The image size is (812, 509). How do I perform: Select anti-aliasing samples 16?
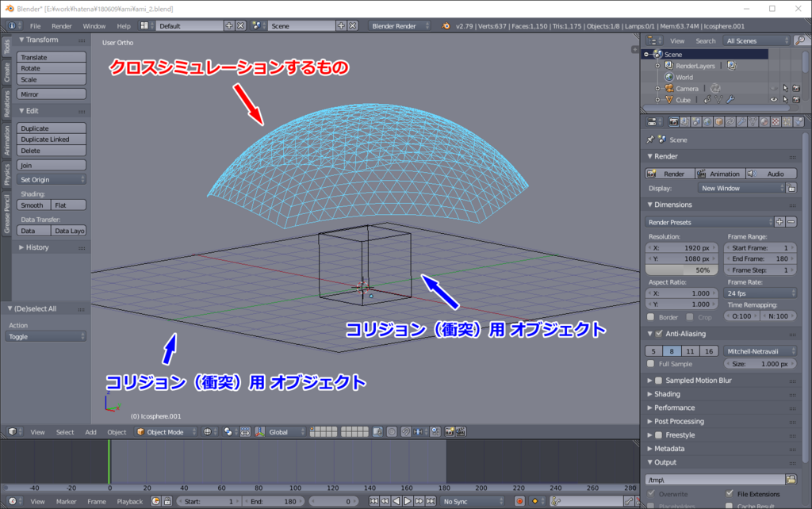point(708,351)
